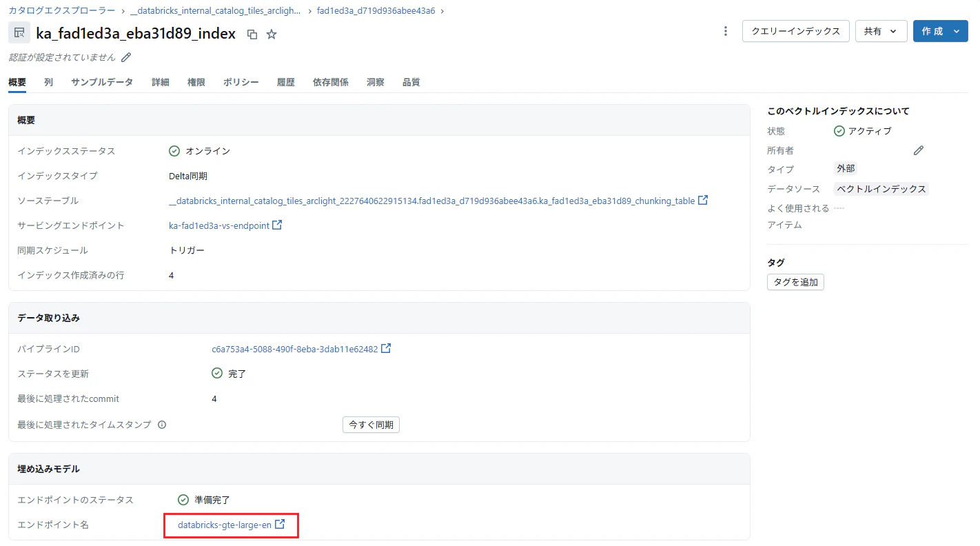The height and width of the screenshot is (546, 980).
Task: Star the index as a favorite
Action: [272, 34]
